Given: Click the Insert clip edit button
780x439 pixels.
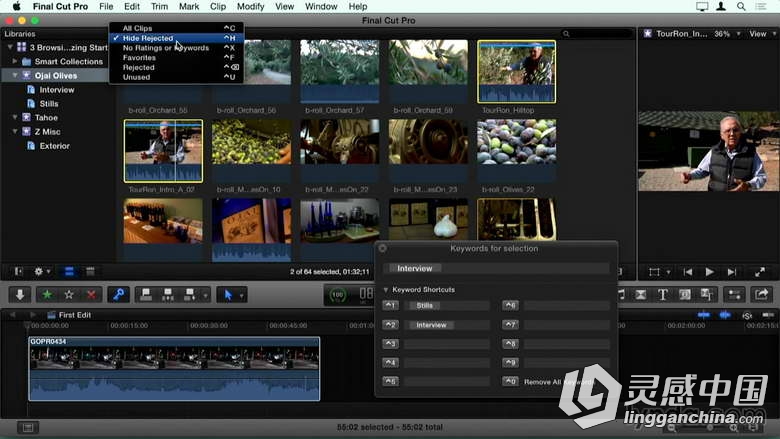Looking at the screenshot, I should (168, 295).
